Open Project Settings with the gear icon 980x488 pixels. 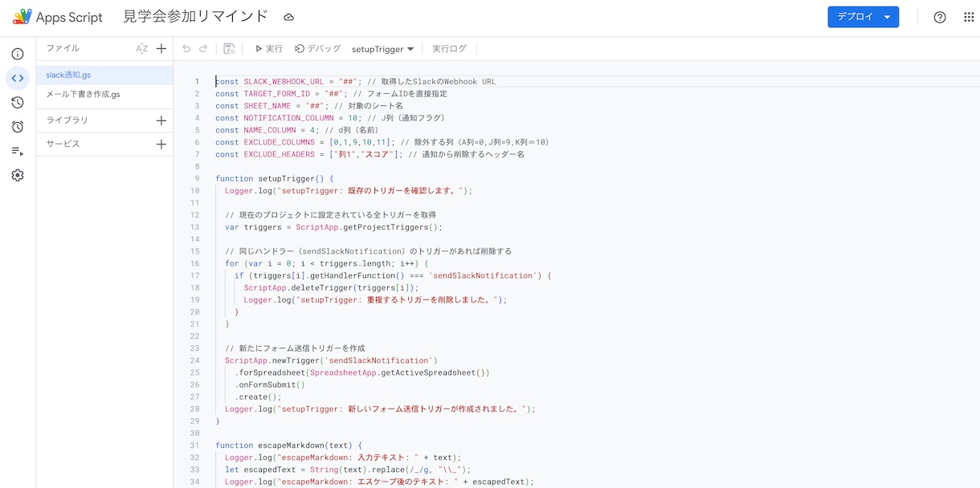click(x=18, y=175)
